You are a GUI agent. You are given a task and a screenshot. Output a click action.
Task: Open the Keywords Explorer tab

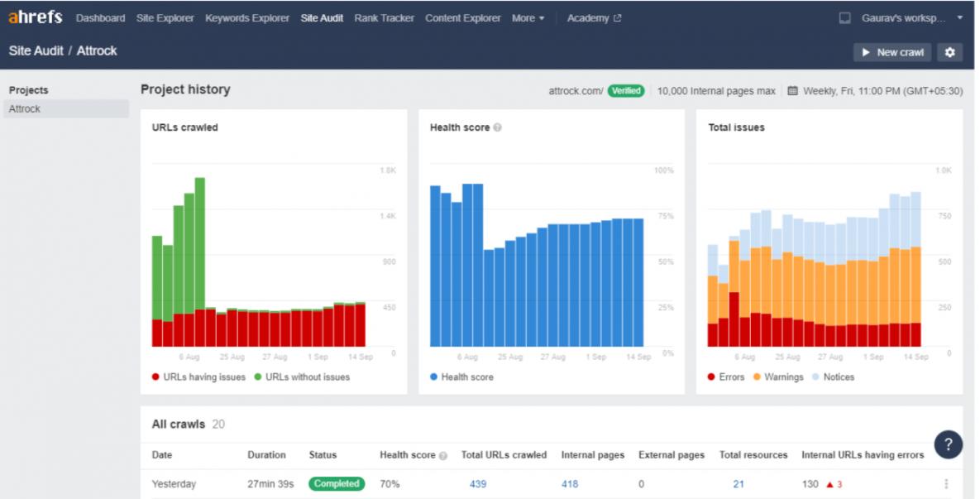247,18
